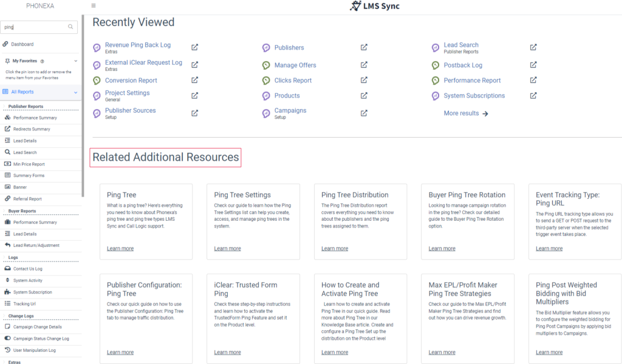Collapse the Buyer Reports group
The width and height of the screenshot is (622, 364).
[5, 211]
